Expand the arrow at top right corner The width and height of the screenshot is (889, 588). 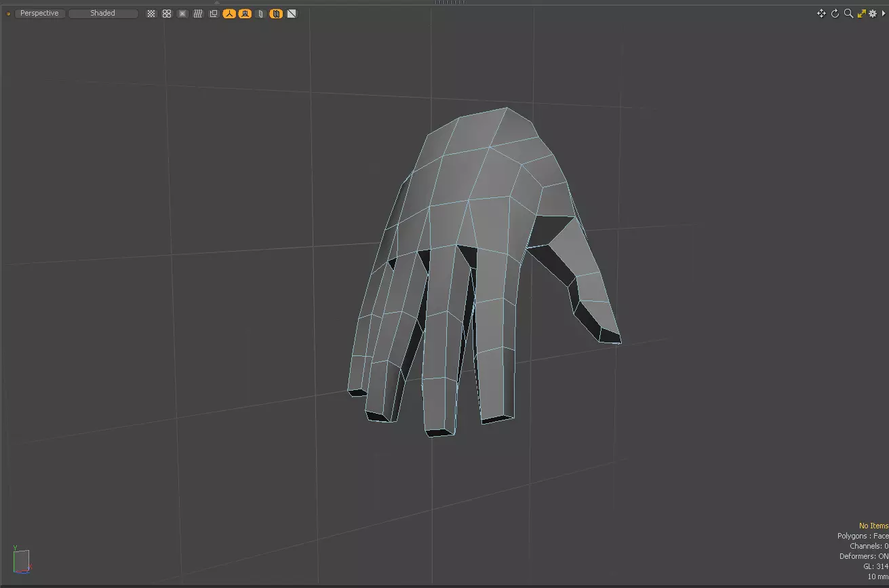884,14
